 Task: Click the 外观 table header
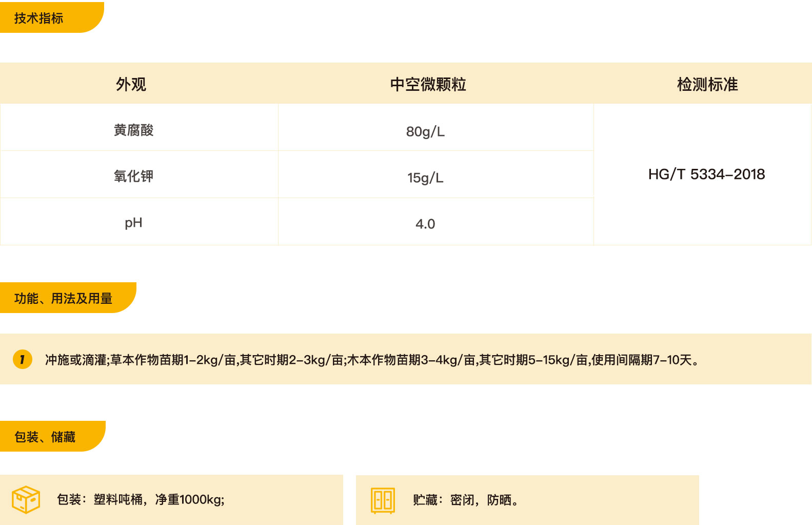tap(131, 84)
